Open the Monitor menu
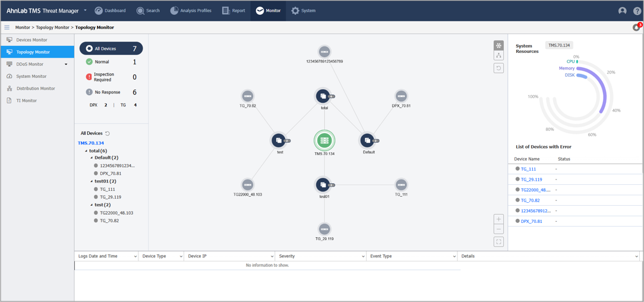644x302 pixels. [x=268, y=11]
